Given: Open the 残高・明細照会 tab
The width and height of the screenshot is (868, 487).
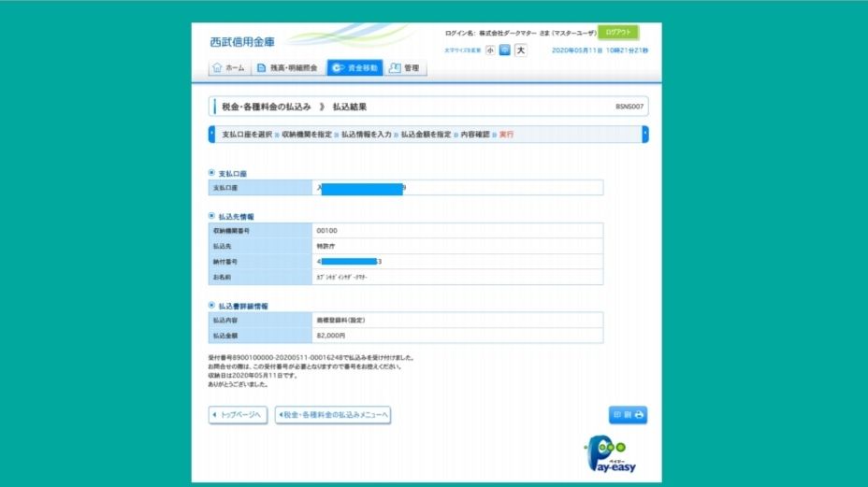Looking at the screenshot, I should pos(288,68).
